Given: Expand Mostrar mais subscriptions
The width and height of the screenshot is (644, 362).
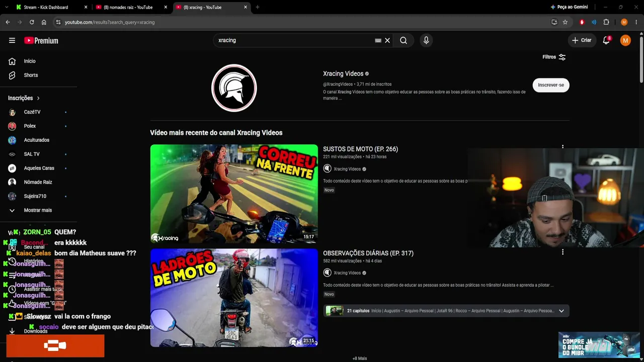Looking at the screenshot, I should [39, 211].
